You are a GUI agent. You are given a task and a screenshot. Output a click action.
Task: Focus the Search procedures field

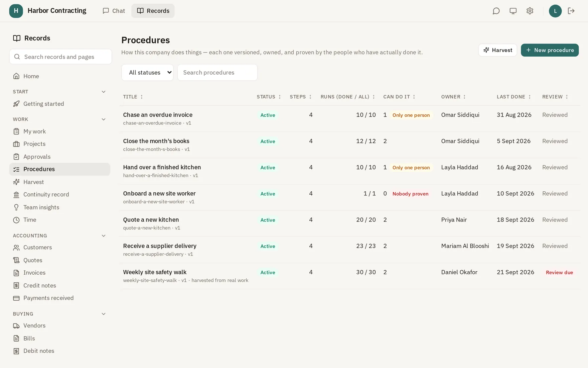217,72
